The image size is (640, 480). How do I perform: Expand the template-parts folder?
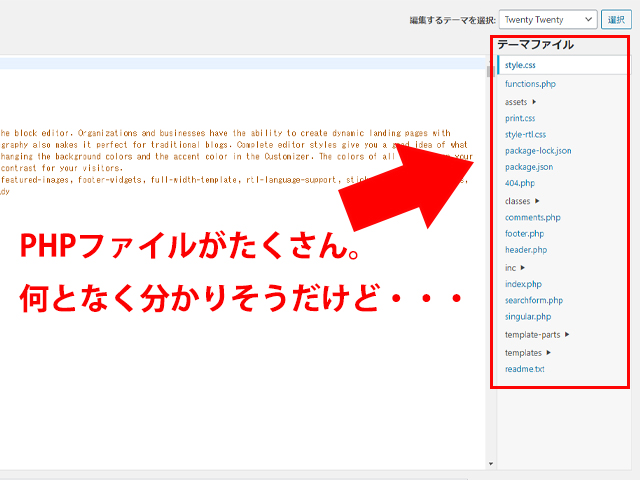537,335
